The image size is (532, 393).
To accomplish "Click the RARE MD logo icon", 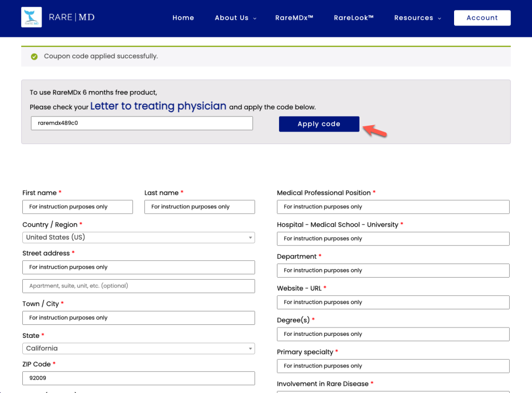I will pyautogui.click(x=32, y=18).
